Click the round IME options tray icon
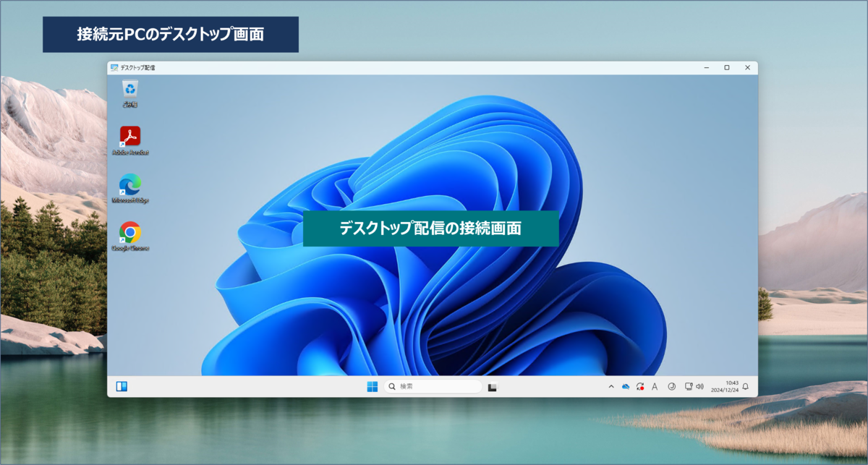The width and height of the screenshot is (868, 465). [671, 387]
